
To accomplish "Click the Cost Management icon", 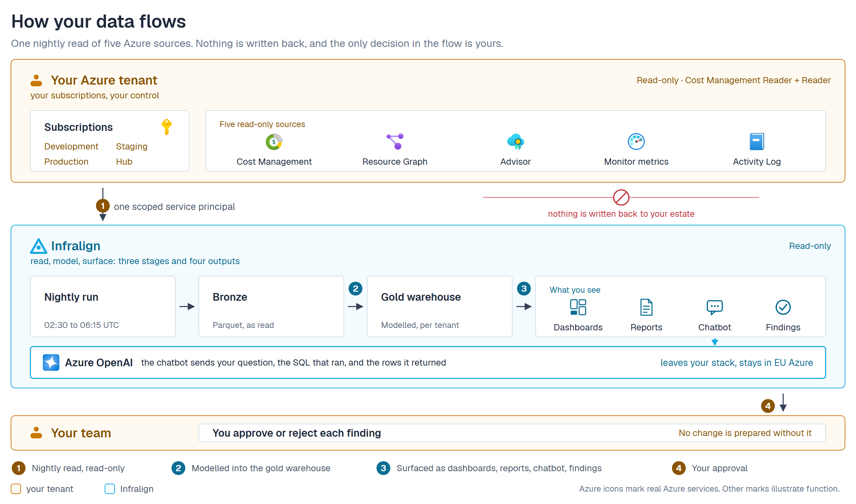I will point(274,142).
